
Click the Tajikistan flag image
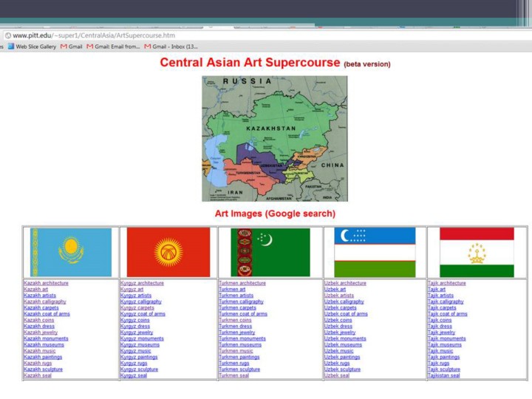[x=477, y=252]
